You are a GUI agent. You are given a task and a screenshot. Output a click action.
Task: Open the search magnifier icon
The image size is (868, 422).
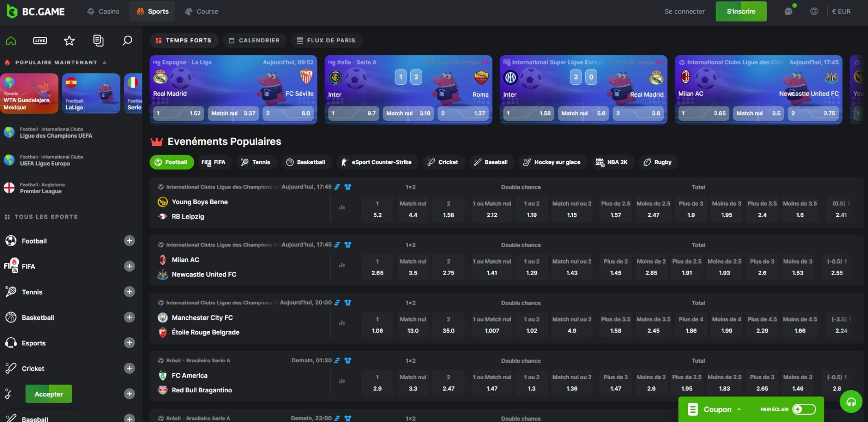coord(127,41)
